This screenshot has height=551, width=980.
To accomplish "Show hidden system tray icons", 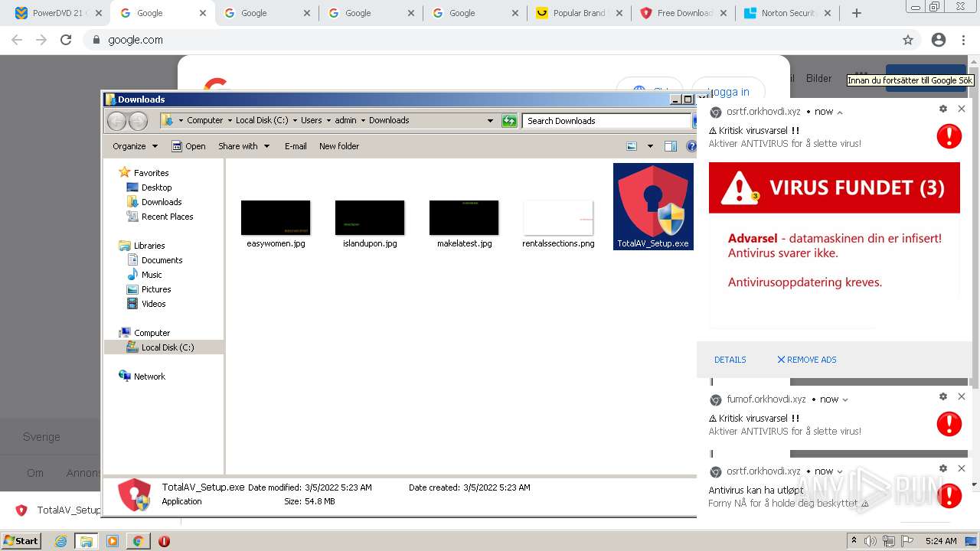I will pyautogui.click(x=854, y=541).
